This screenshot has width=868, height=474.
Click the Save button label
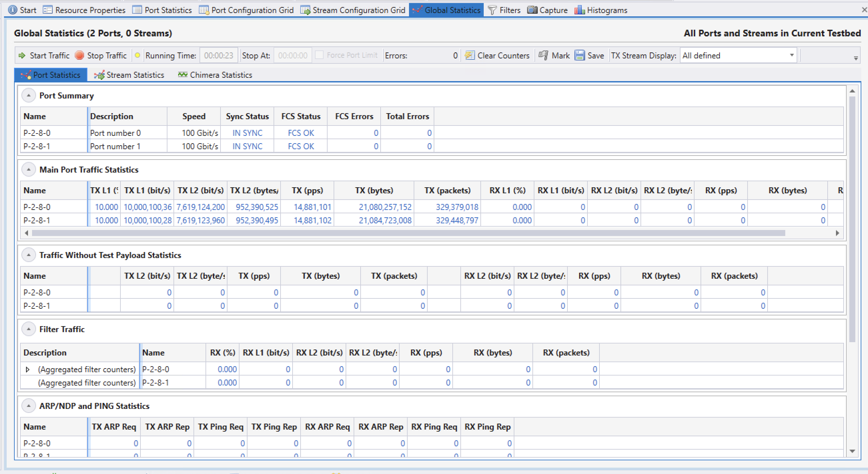point(596,56)
